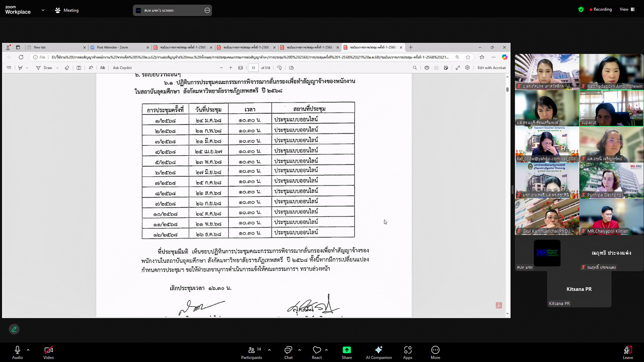Open React menu in Zoom
The width and height of the screenshot is (644, 362).
click(x=317, y=352)
